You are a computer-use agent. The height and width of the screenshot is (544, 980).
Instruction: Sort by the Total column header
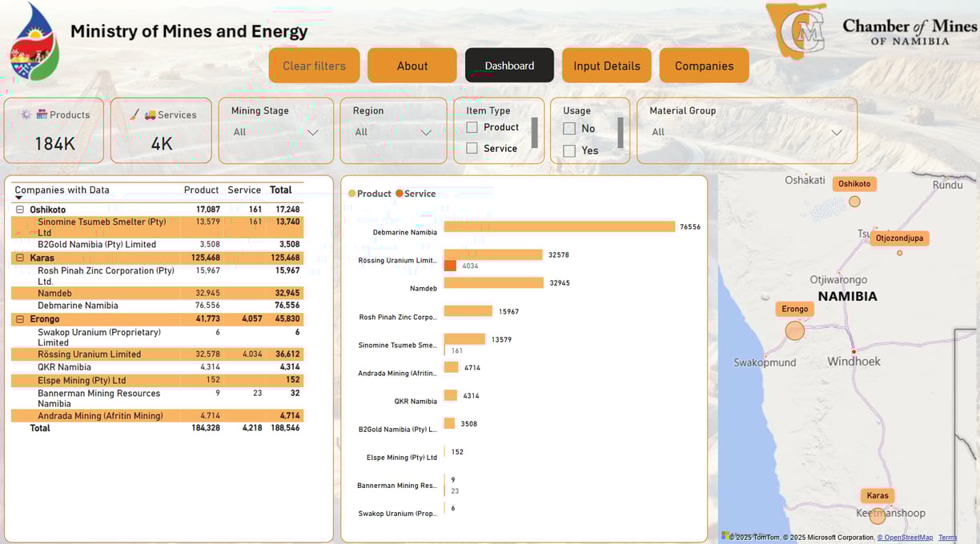point(281,190)
